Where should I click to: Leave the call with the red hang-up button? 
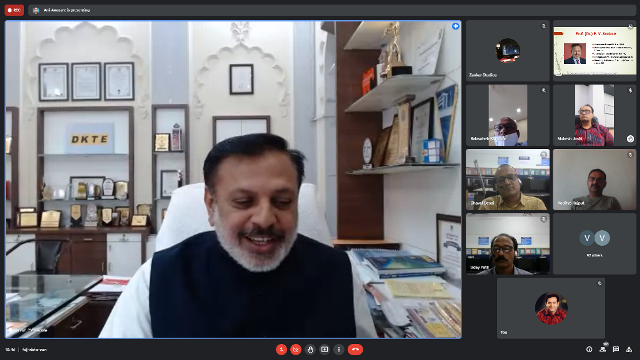[355, 349]
